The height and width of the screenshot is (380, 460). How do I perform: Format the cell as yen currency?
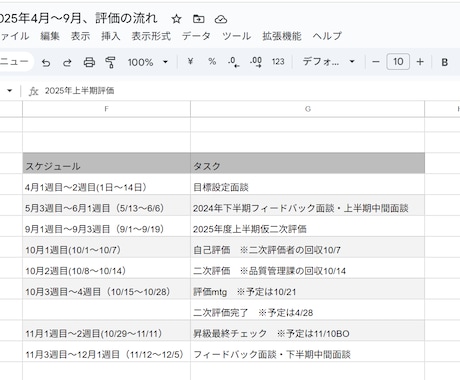click(190, 61)
